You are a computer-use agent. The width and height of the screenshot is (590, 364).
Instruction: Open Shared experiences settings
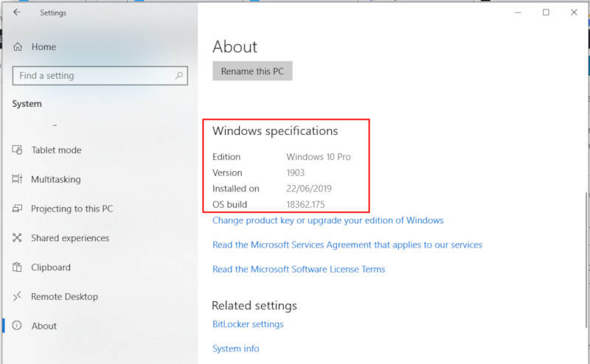[x=70, y=238]
